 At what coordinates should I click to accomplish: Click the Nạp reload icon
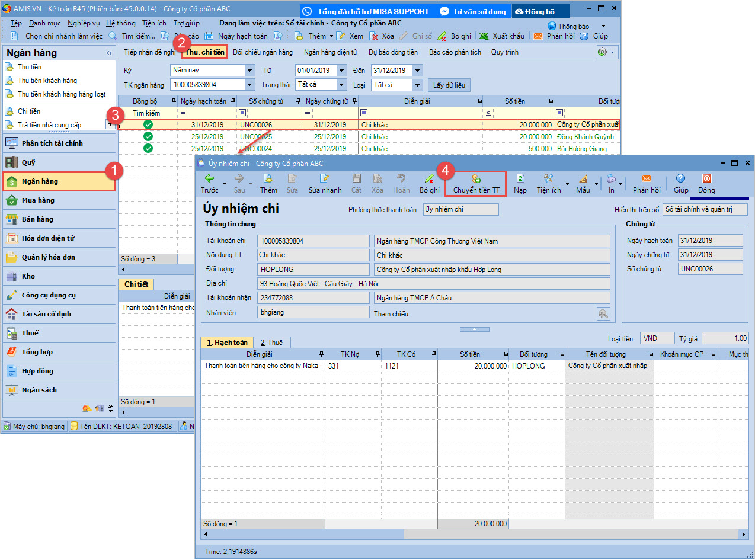click(x=520, y=178)
